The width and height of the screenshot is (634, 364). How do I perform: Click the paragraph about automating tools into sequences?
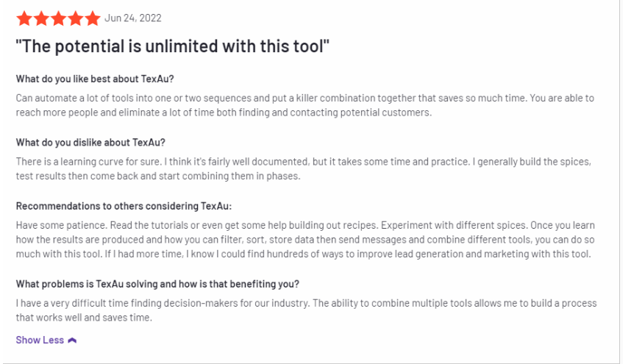[x=305, y=105]
